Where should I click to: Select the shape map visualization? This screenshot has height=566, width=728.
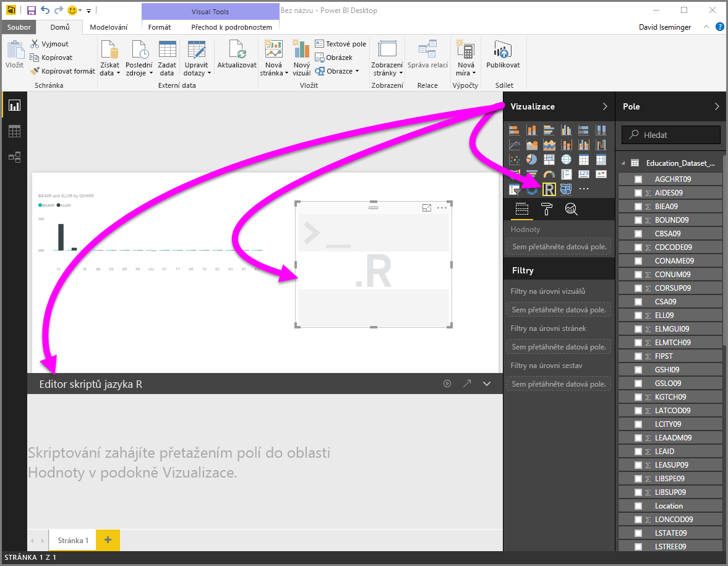coord(566,189)
